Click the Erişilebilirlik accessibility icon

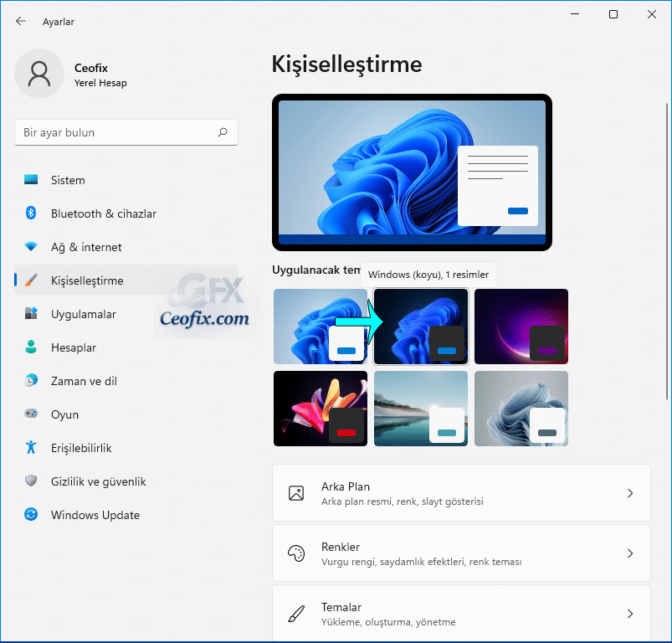tap(31, 447)
